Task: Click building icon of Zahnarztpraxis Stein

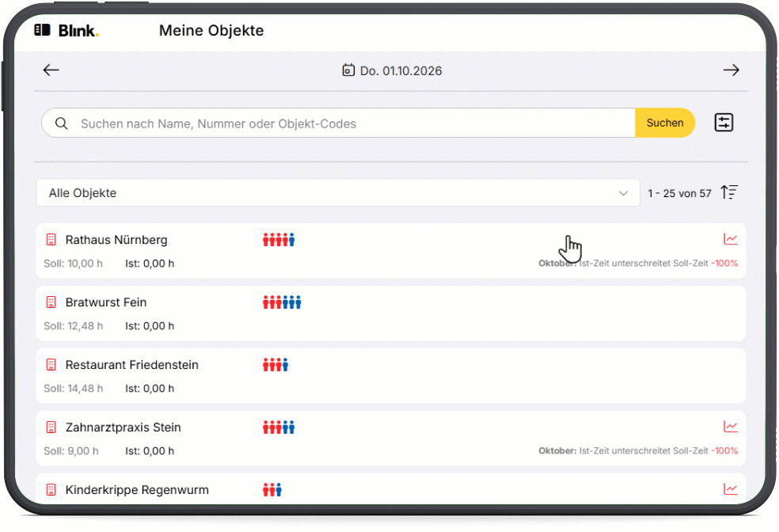Action: [51, 427]
